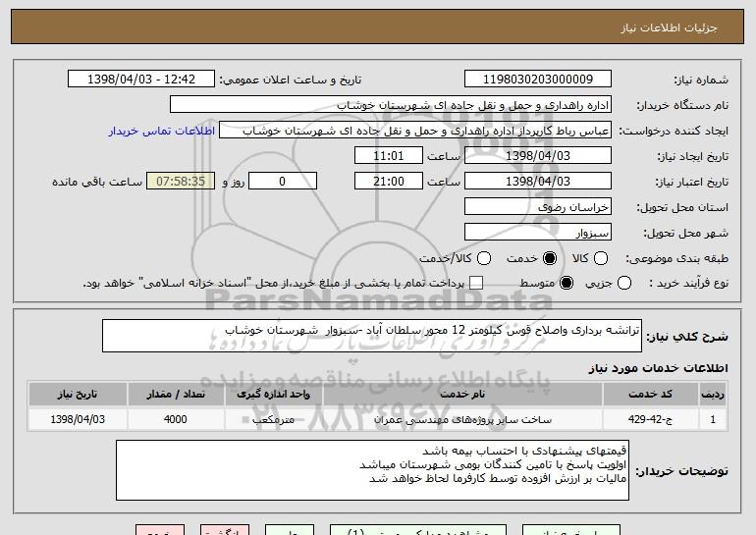Click the quantity cell 4000

[176, 419]
